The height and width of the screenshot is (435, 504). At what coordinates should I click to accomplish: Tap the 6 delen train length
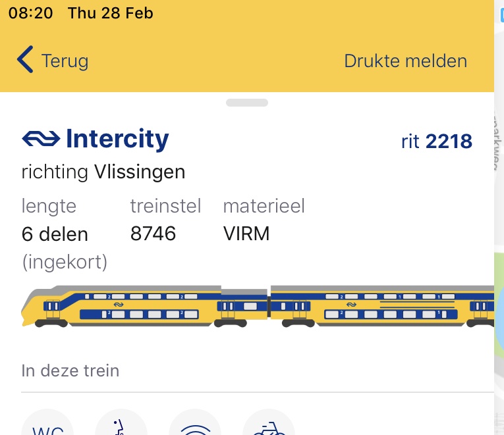click(55, 234)
